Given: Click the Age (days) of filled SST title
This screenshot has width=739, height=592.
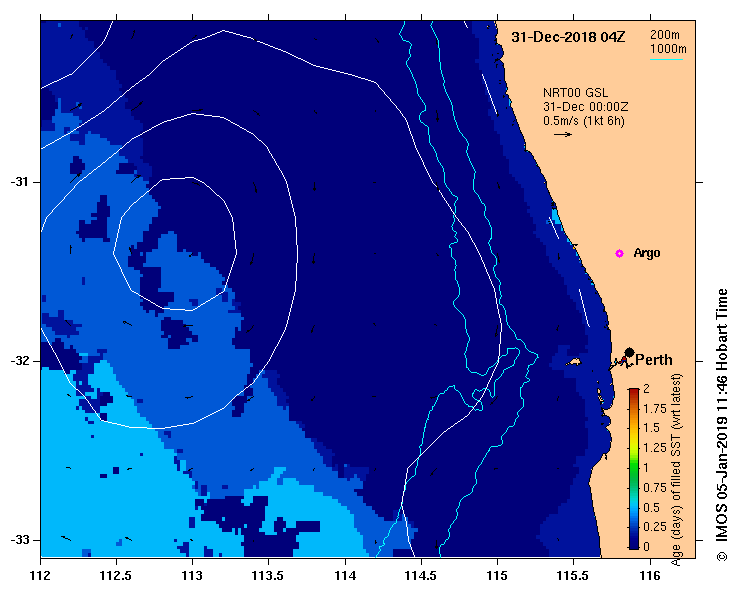Looking at the screenshot, I should coord(677,469).
